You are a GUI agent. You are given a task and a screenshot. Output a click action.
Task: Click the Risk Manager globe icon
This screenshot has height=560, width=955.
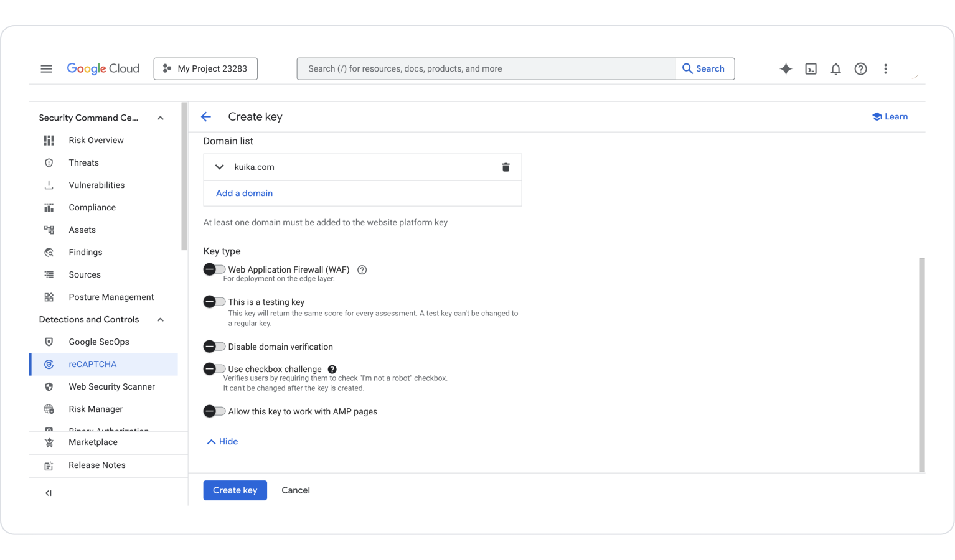click(x=49, y=409)
